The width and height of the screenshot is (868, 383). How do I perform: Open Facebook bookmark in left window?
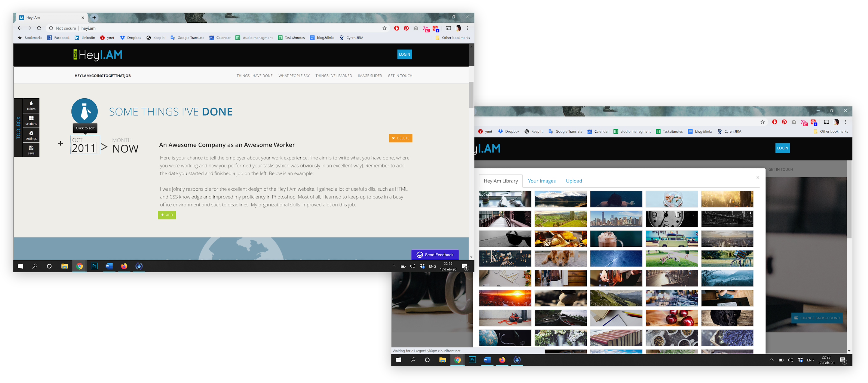coord(58,38)
